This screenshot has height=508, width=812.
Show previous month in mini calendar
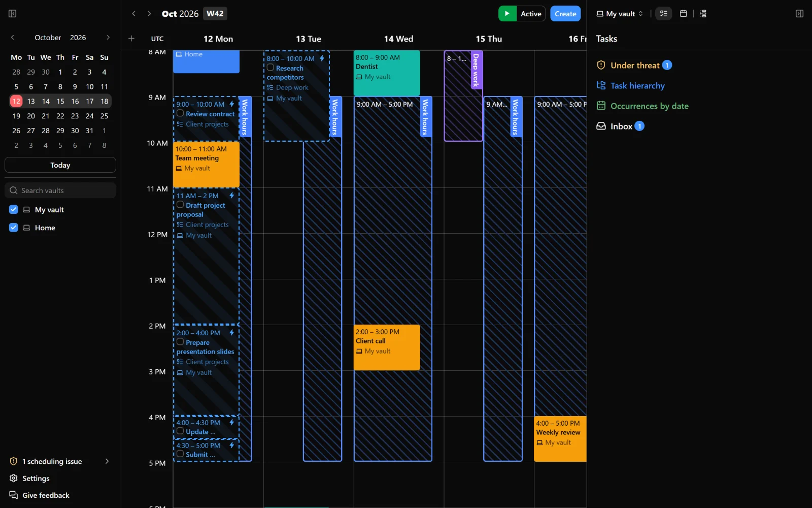[13, 38]
